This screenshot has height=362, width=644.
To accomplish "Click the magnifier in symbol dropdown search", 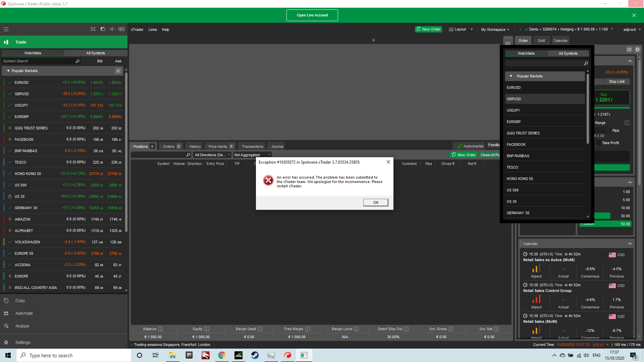I will [x=586, y=63].
